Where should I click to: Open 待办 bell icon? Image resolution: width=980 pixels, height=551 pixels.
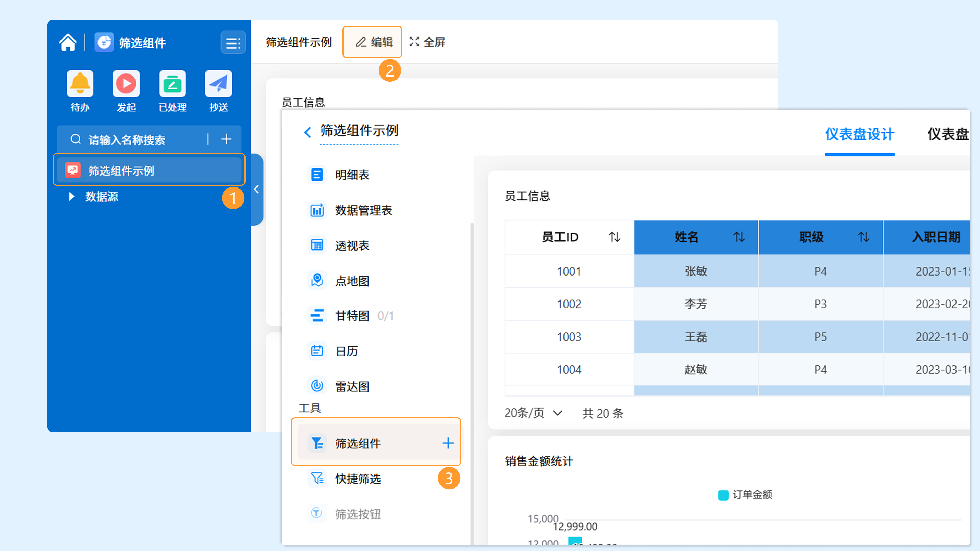pos(80,83)
